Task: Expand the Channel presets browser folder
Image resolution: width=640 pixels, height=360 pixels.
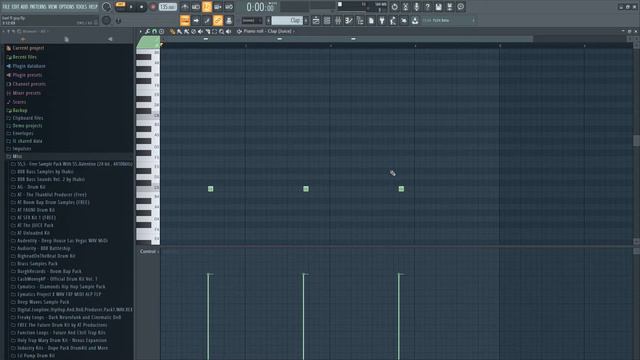Action: [x=26, y=84]
